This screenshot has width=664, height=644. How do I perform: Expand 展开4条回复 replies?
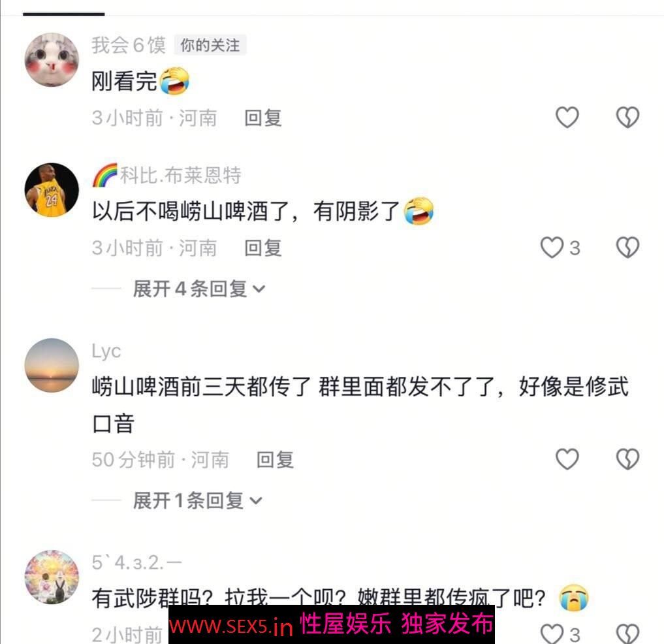[x=199, y=289]
